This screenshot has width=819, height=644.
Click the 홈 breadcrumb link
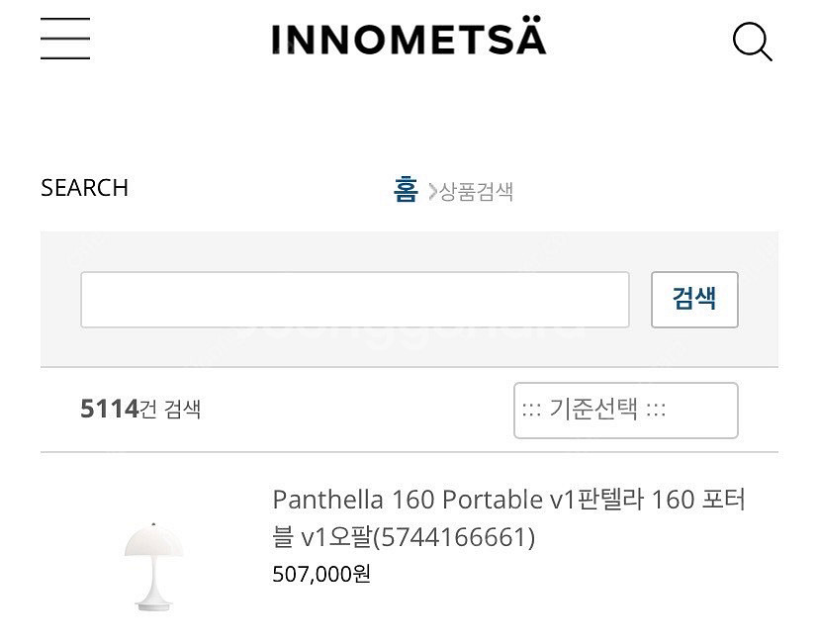tap(406, 189)
